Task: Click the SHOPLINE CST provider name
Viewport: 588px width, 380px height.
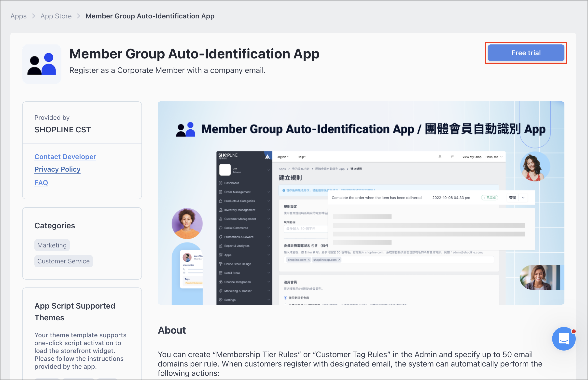Action: coord(63,130)
